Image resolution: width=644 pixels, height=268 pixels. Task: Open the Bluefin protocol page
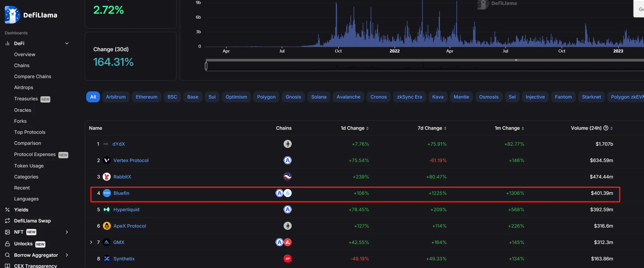(x=121, y=193)
